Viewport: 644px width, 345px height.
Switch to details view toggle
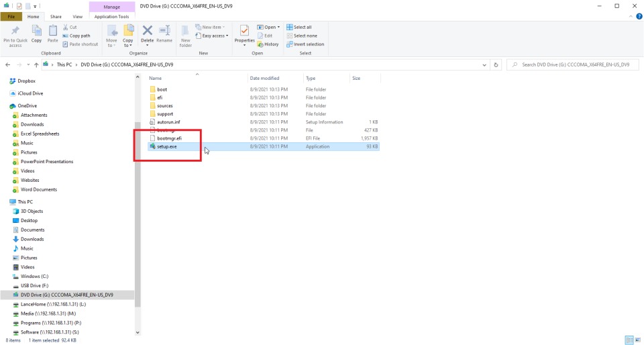pos(629,340)
